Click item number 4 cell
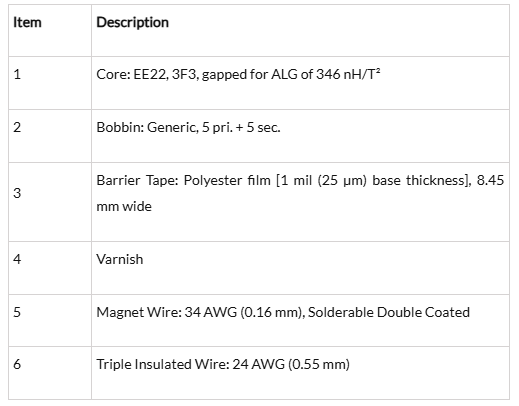This screenshot has width=519, height=406. pos(50,268)
